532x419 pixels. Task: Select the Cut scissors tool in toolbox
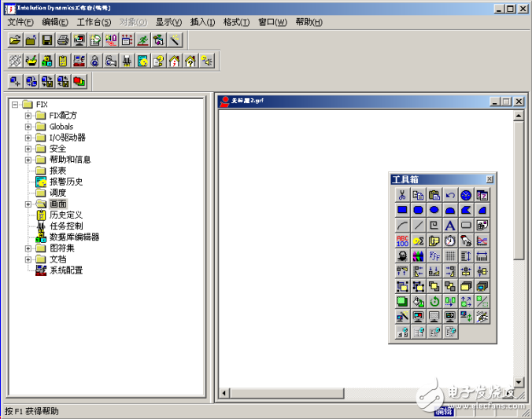401,195
